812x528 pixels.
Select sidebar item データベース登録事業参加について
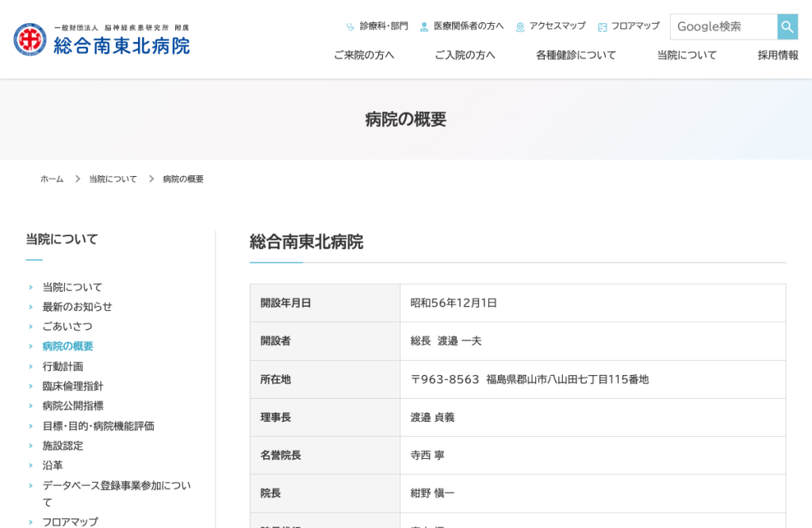[x=117, y=494]
